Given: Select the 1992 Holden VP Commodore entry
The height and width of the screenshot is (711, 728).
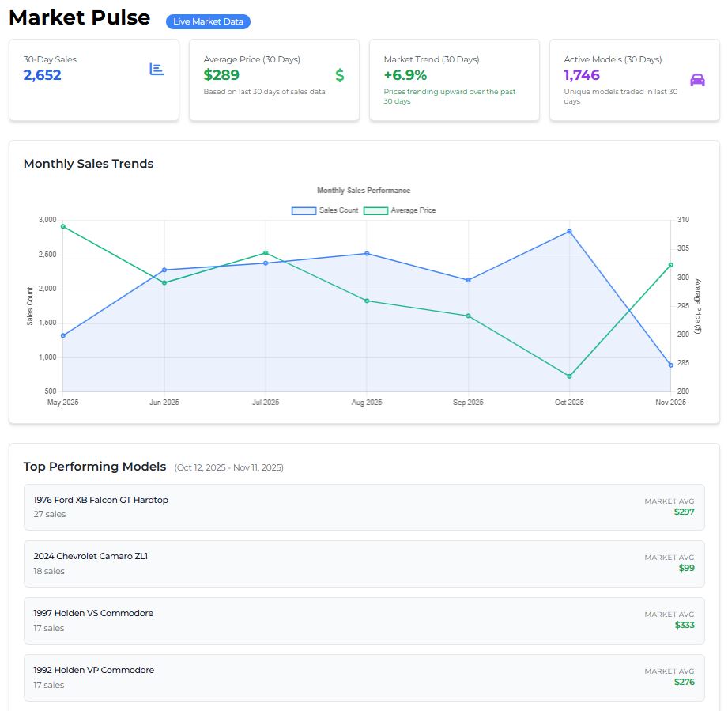Looking at the screenshot, I should (364, 678).
